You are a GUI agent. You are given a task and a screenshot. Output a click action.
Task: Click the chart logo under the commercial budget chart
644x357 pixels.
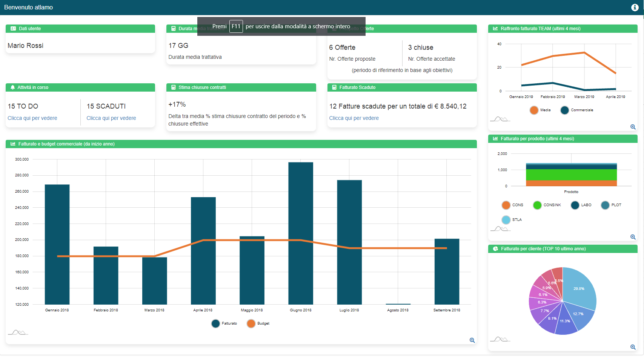pos(18,332)
